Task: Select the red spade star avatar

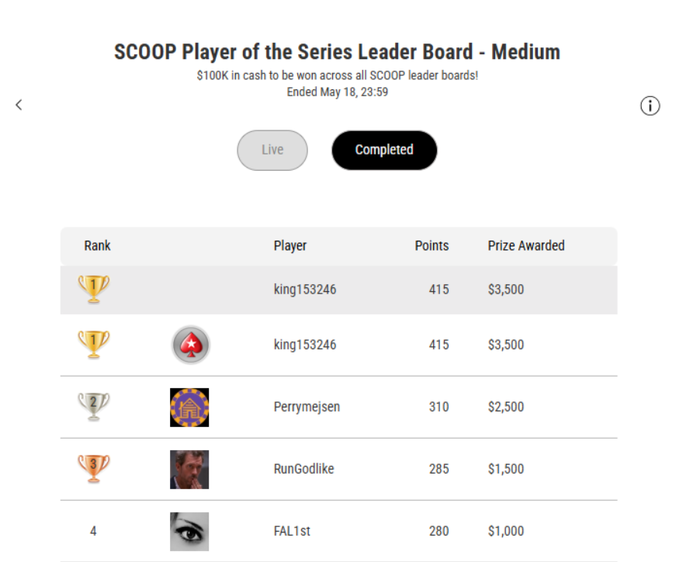Action: pyautogui.click(x=191, y=345)
